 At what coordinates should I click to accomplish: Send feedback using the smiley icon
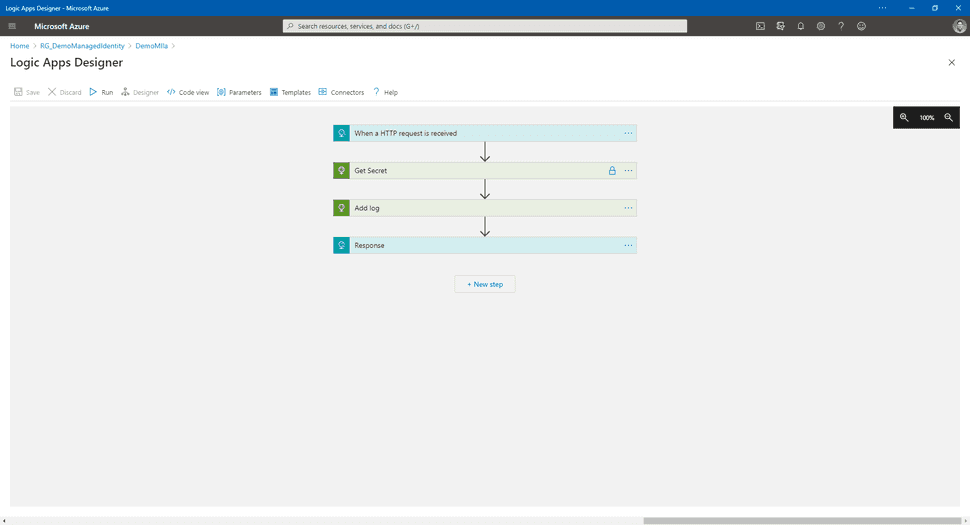click(x=861, y=26)
